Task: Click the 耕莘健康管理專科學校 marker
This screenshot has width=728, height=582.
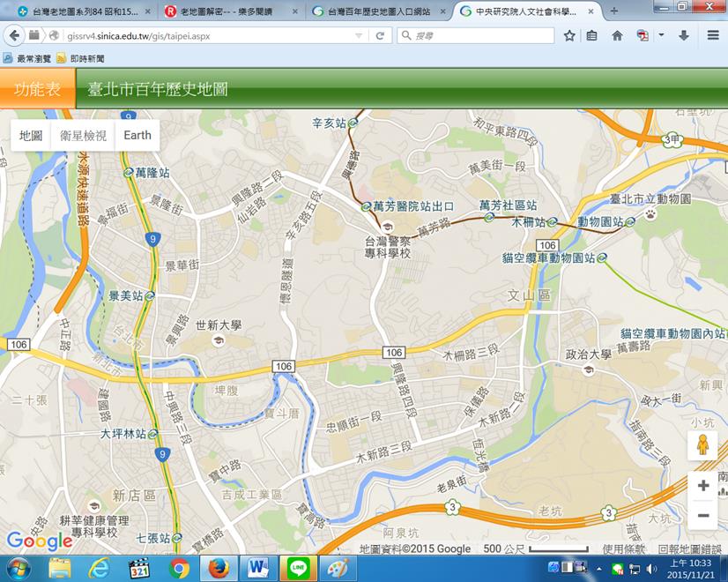Action: click(94, 506)
